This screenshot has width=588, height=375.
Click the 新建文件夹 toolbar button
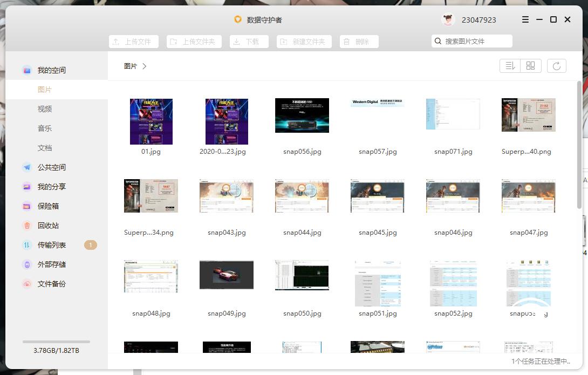pyautogui.click(x=304, y=42)
